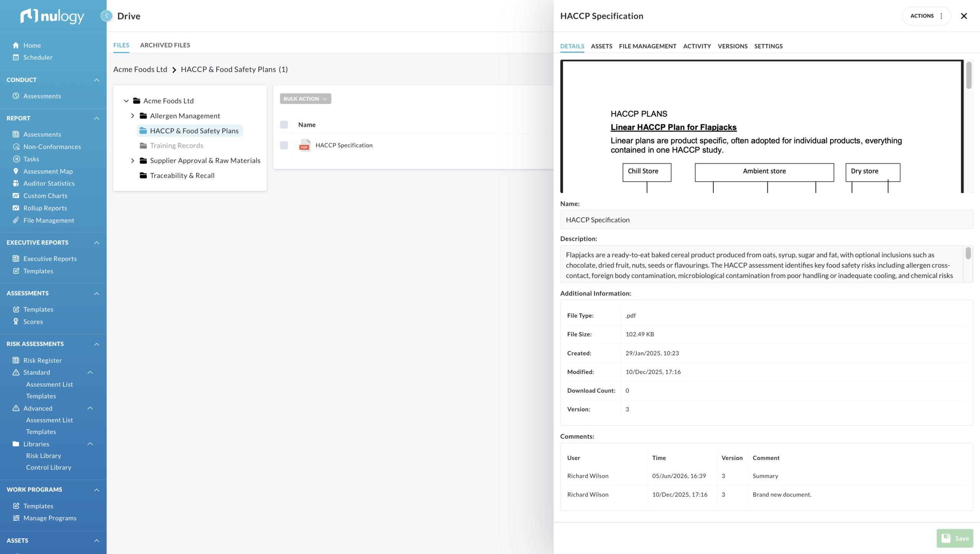This screenshot has height=554, width=980.
Task: Click the Description field scrollbar
Action: tap(968, 253)
